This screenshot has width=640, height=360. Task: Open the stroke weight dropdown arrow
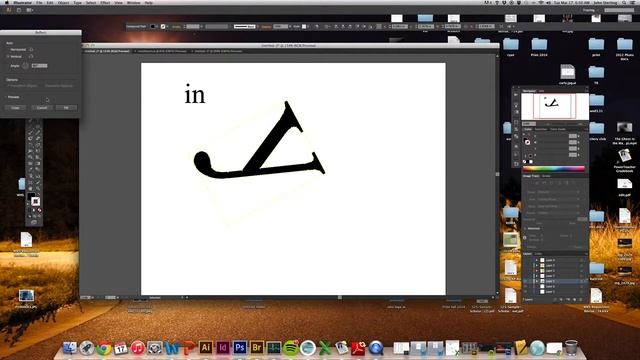pos(202,27)
